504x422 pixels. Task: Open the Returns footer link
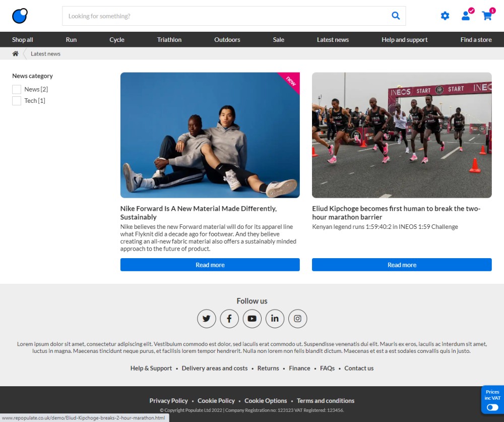point(268,368)
